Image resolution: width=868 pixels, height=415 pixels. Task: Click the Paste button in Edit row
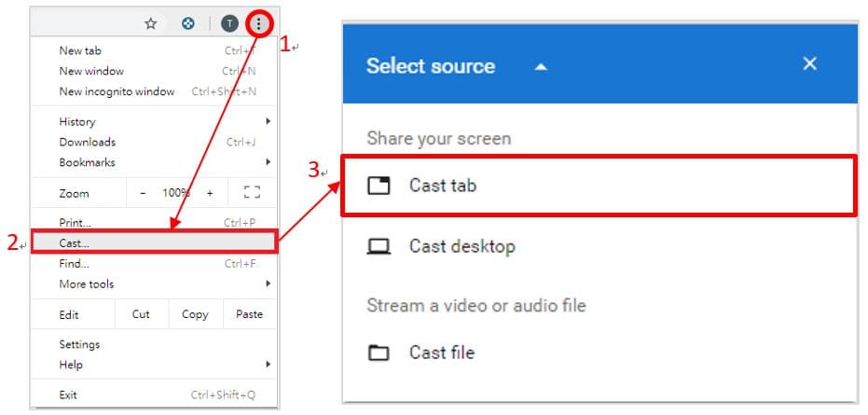click(x=250, y=314)
